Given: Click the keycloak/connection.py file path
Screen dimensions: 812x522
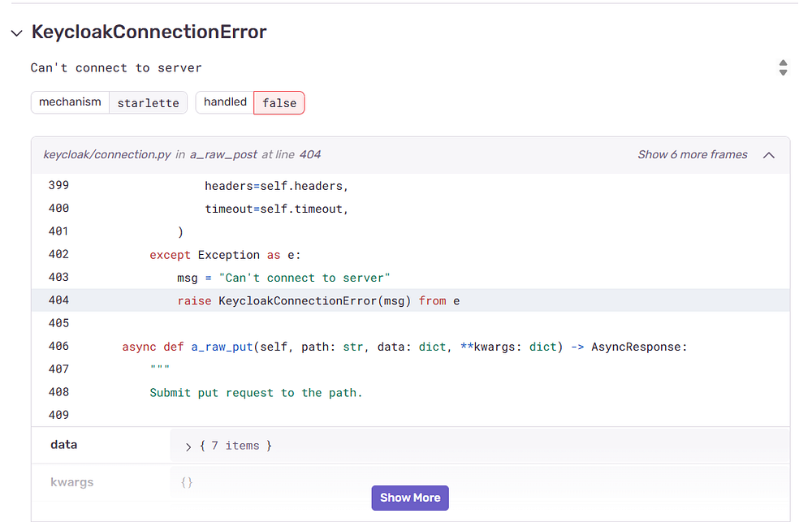Looking at the screenshot, I should pyautogui.click(x=106, y=154).
